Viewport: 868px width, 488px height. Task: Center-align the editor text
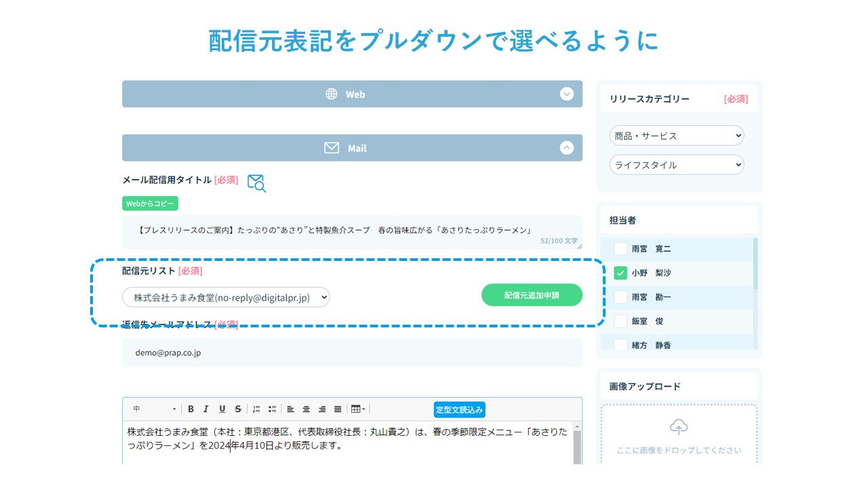pyautogui.click(x=307, y=409)
